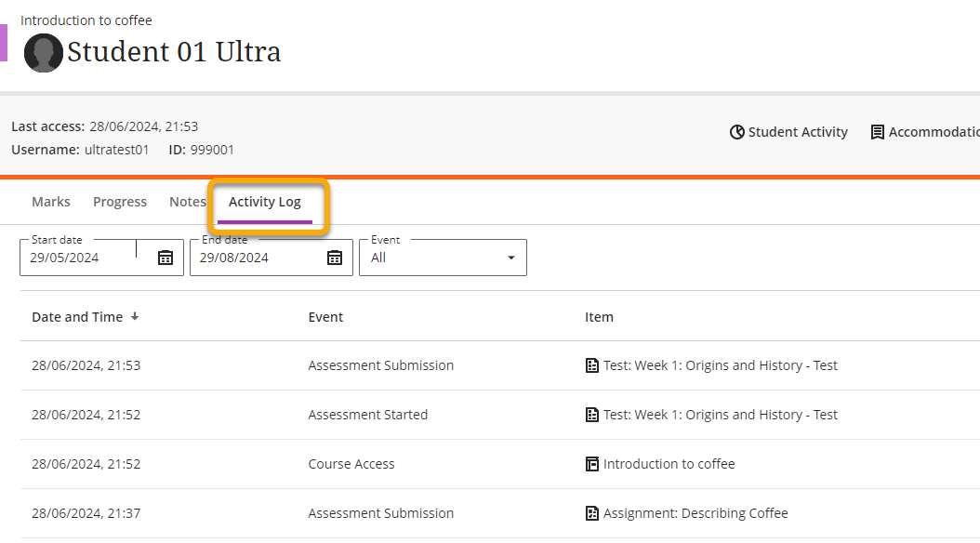980x543 pixels.
Task: Click the student profile avatar icon
Action: (44, 53)
